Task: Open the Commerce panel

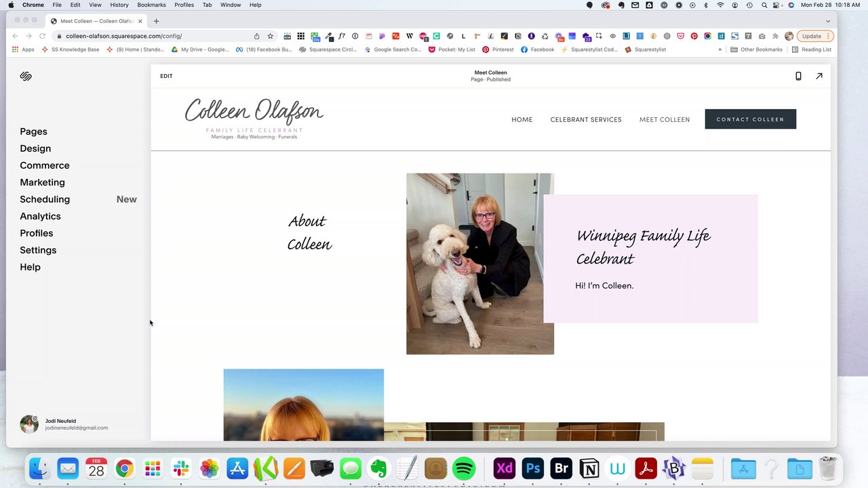Action: [45, 165]
